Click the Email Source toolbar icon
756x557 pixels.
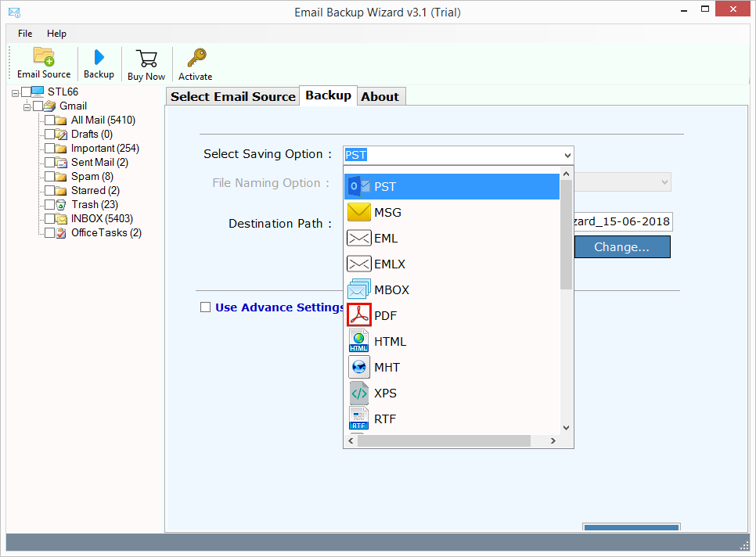point(43,56)
